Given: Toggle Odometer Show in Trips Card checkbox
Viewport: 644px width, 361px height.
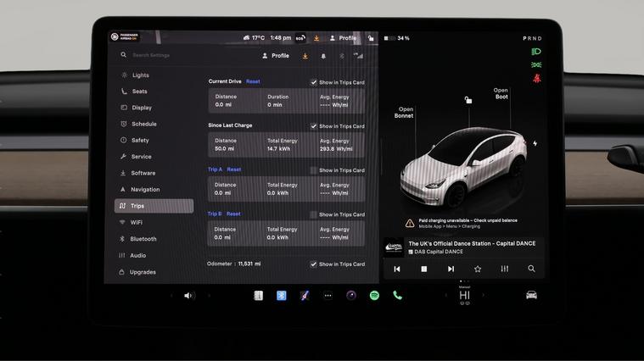Looking at the screenshot, I should [314, 264].
